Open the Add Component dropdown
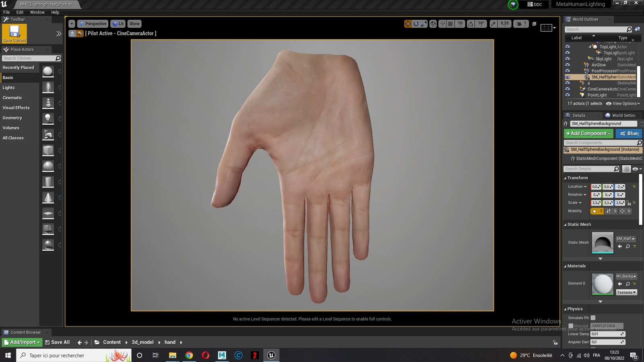Image resolution: width=644 pixels, height=362 pixels. (588, 134)
